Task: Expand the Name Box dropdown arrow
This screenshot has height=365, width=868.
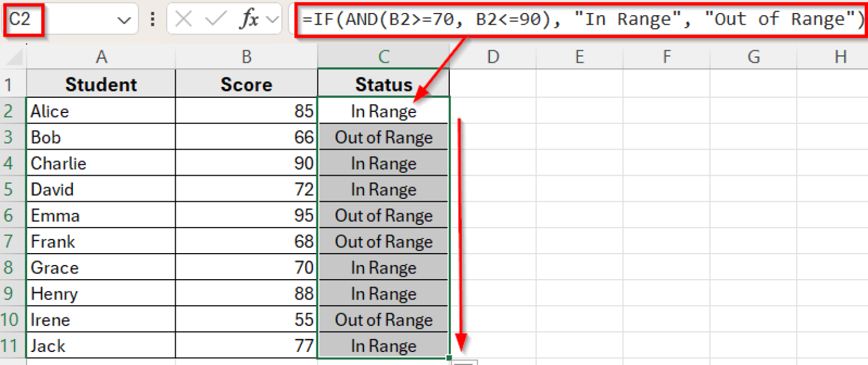Action: click(123, 20)
